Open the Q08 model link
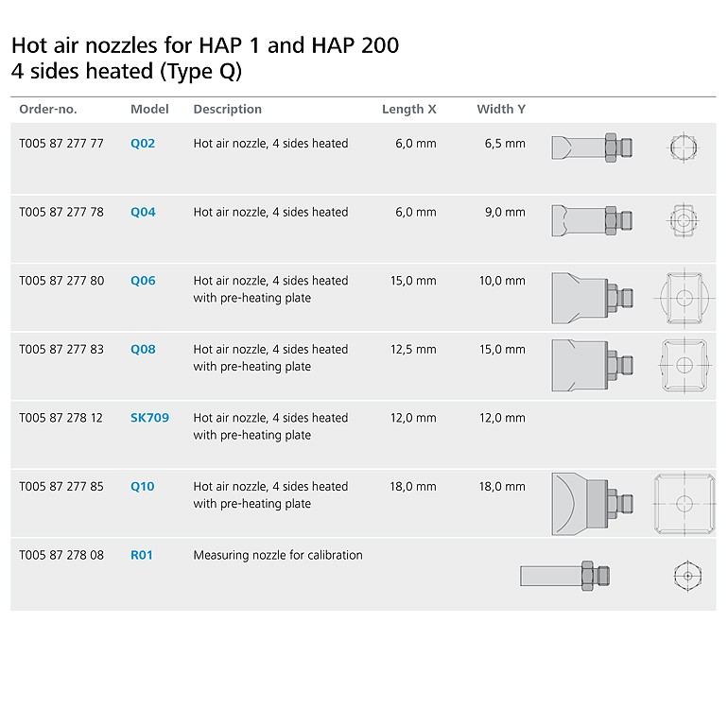Viewport: 728px width, 709px height. click(143, 350)
